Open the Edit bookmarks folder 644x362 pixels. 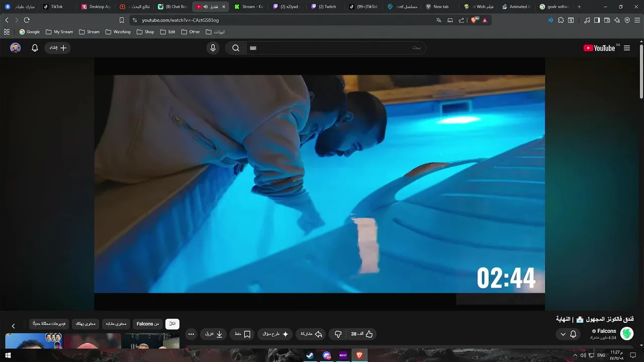pos(168,32)
